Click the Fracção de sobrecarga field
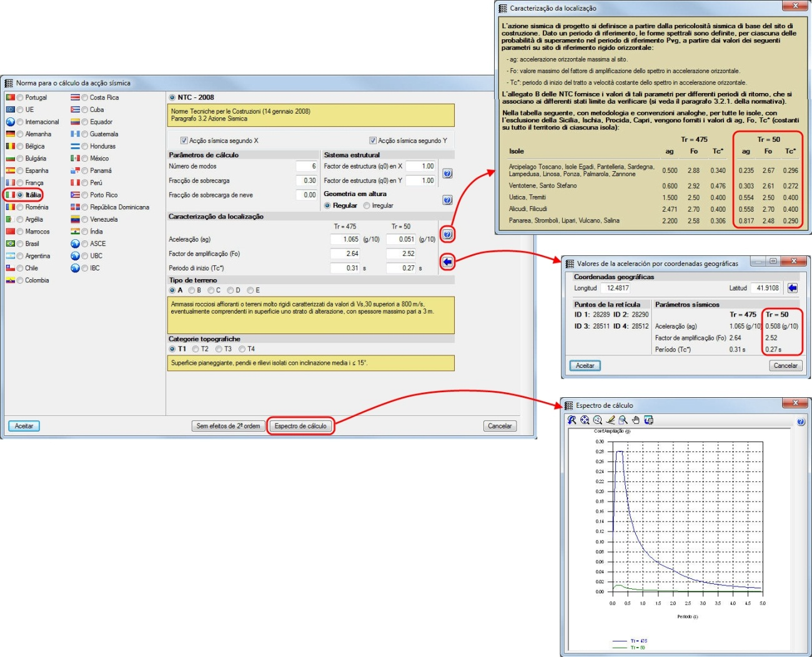Screen dimensions: 812x657 (307, 180)
